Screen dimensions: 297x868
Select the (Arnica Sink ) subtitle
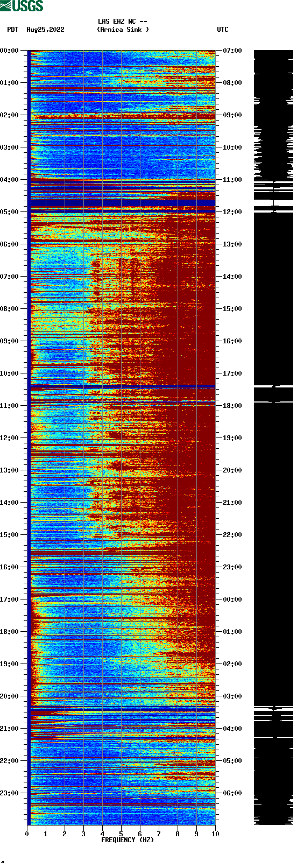point(123,30)
